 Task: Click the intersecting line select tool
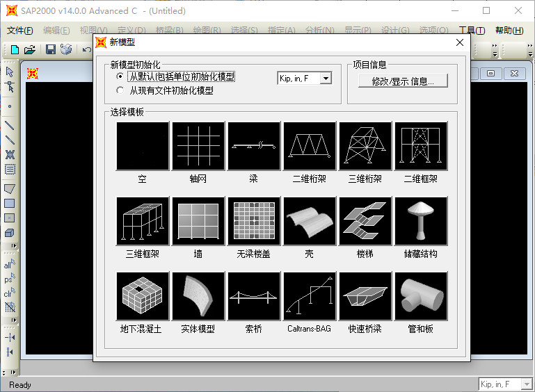coord(10,307)
